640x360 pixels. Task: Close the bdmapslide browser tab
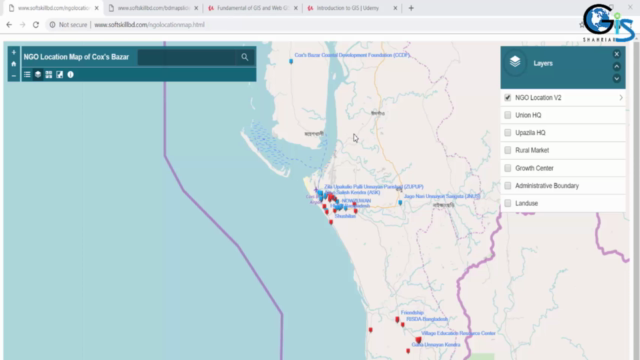(196, 8)
